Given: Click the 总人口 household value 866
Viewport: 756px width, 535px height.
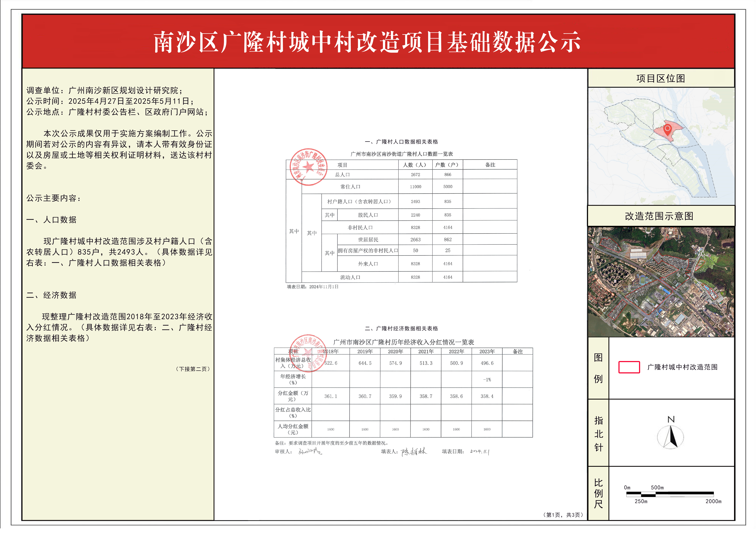Looking at the screenshot, I should pyautogui.click(x=448, y=175).
